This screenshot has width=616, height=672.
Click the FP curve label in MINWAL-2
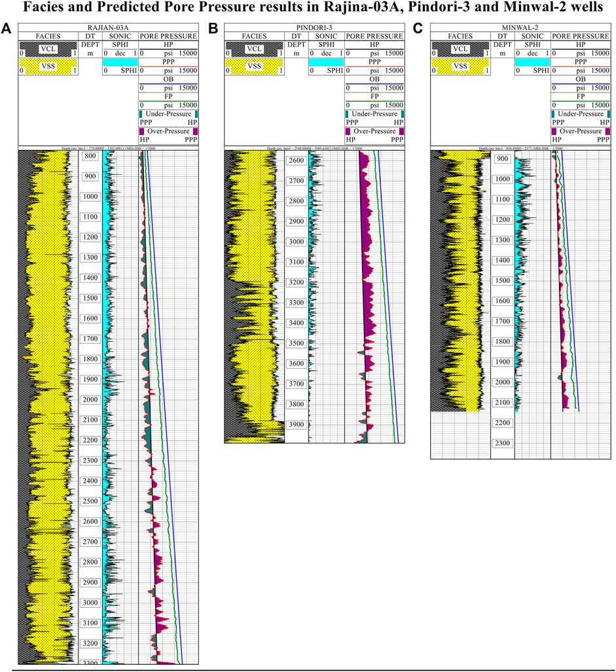(581, 96)
